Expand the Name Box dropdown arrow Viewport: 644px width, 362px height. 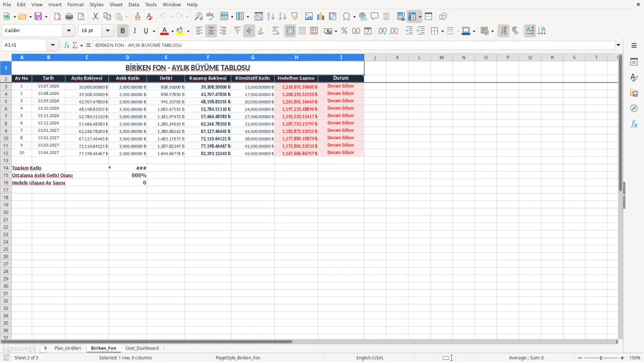pos(53,46)
